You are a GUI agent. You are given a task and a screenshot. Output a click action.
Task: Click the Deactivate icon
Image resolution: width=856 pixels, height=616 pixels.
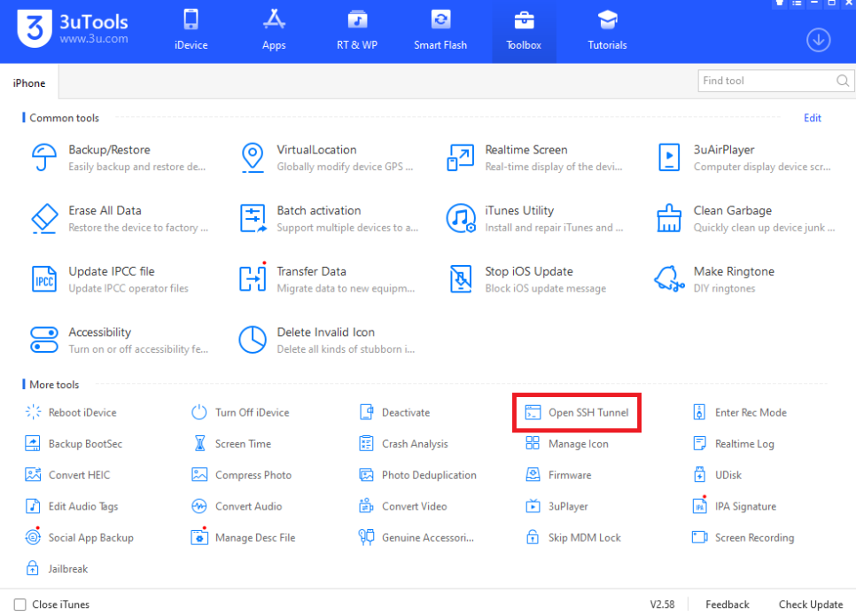(x=366, y=412)
